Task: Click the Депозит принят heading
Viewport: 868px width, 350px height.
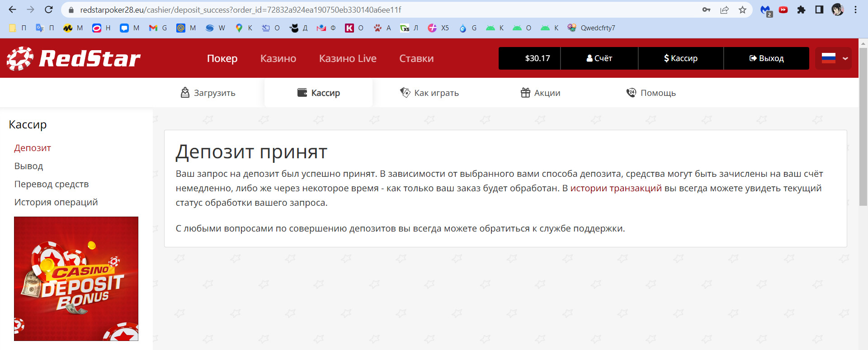Action: 251,152
